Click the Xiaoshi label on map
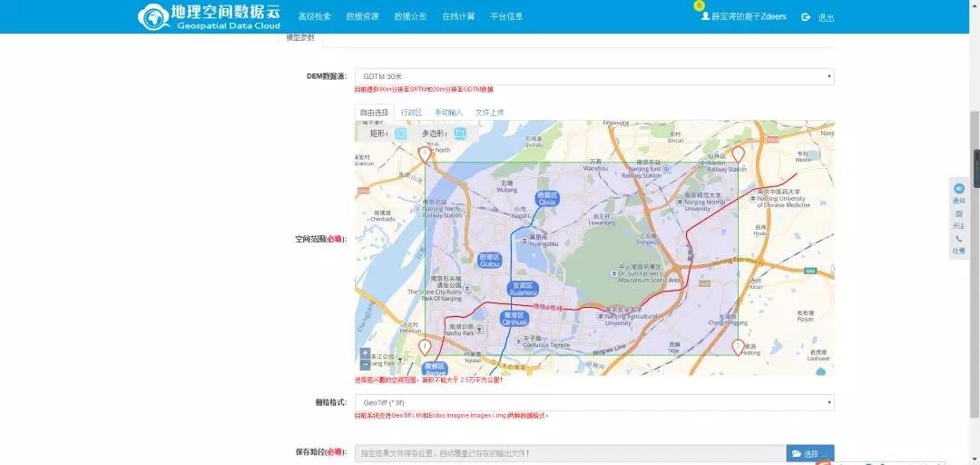The height and width of the screenshot is (465, 980). pyautogui.click(x=520, y=213)
